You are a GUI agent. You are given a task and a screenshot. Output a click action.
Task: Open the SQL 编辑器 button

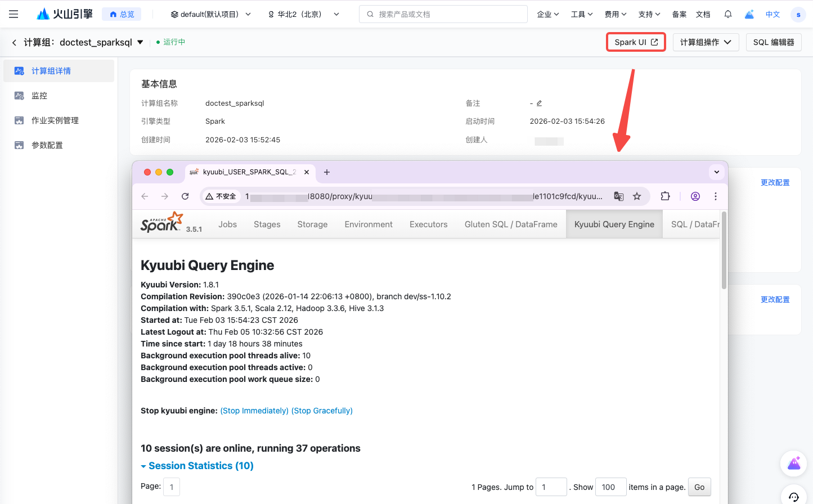(x=774, y=42)
